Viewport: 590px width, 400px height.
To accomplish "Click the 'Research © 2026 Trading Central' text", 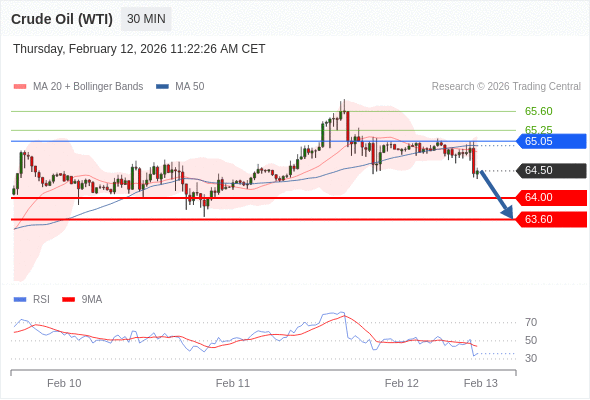I will pos(506,87).
